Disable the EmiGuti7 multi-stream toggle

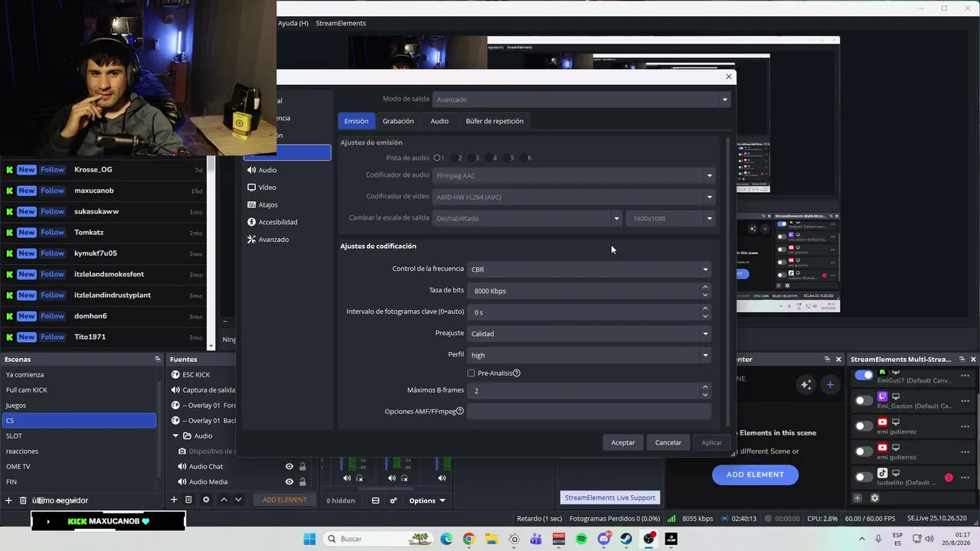(x=864, y=375)
